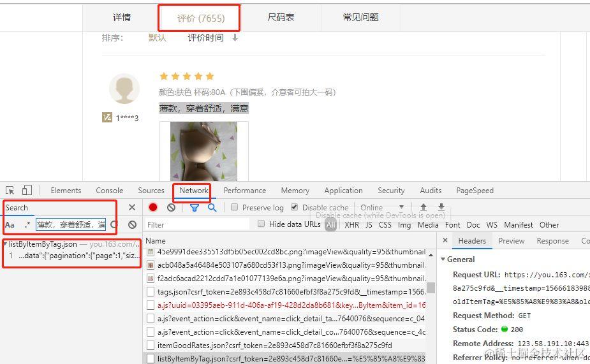This screenshot has height=364, width=590.
Task: Filter requests by JS
Action: pyautogui.click(x=369, y=225)
